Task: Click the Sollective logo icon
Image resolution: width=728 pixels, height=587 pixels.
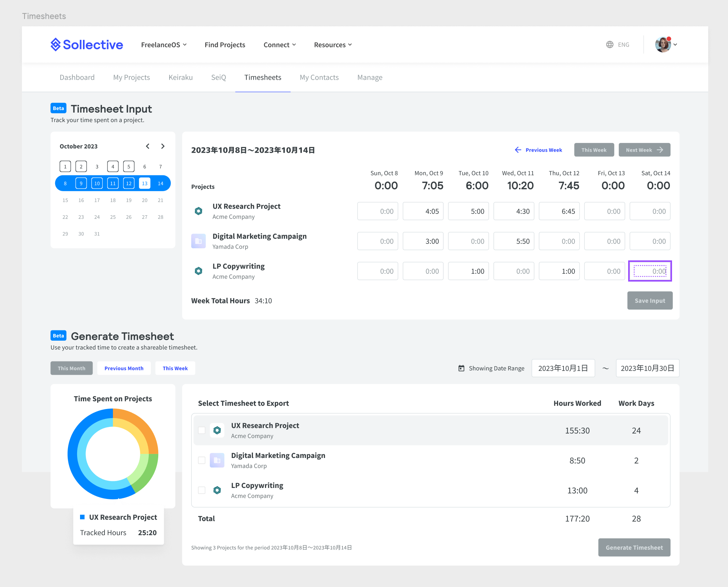Action: 56,45
